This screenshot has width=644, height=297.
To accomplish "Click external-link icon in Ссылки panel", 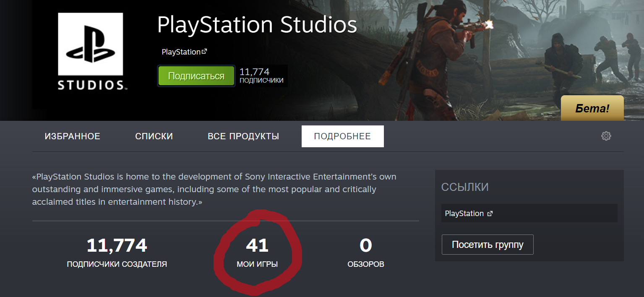I will pyautogui.click(x=490, y=214).
